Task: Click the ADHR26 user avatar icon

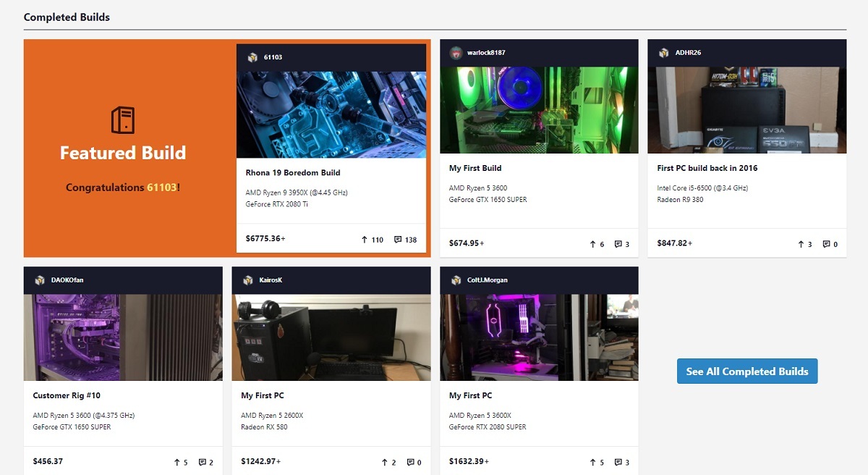Action: [x=663, y=53]
